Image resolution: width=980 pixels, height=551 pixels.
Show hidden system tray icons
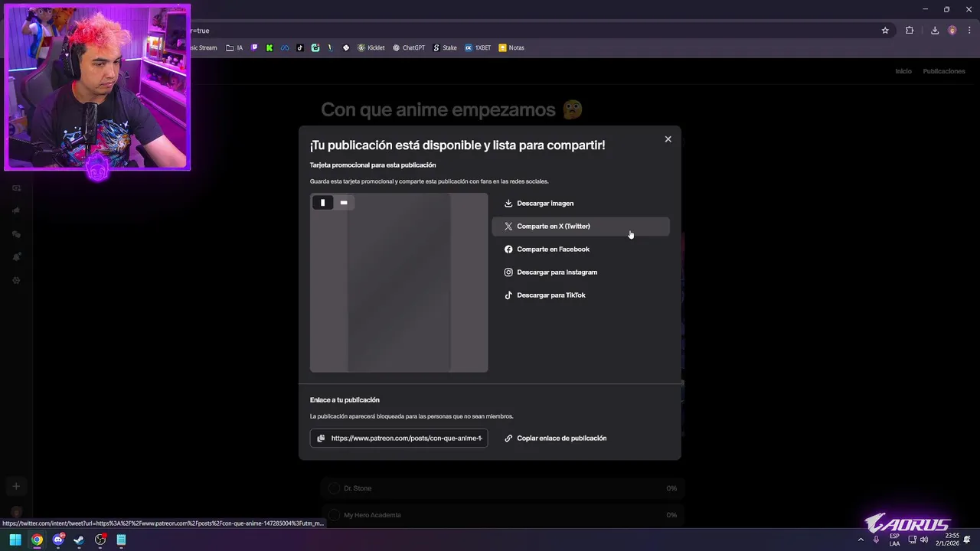click(x=861, y=540)
